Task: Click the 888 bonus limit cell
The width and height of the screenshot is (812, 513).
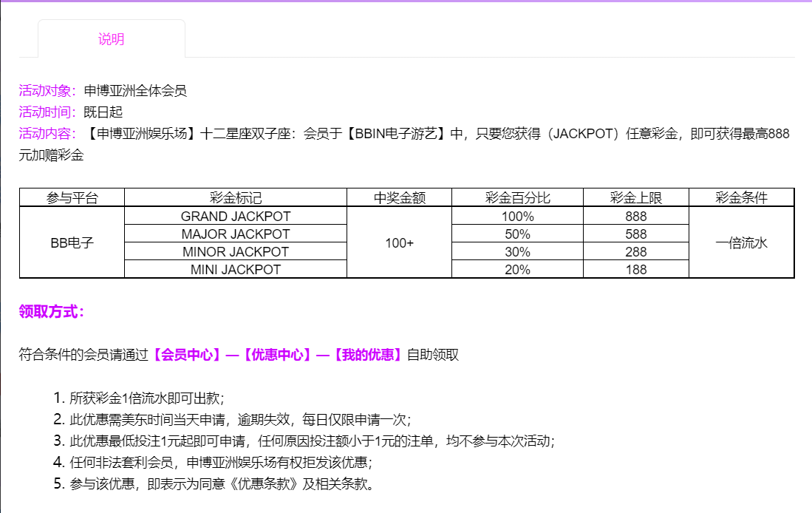Action: (635, 217)
